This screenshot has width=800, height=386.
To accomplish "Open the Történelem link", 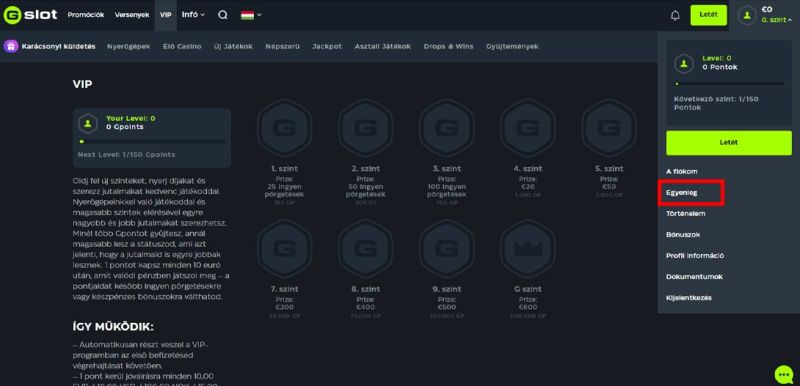I will point(686,214).
